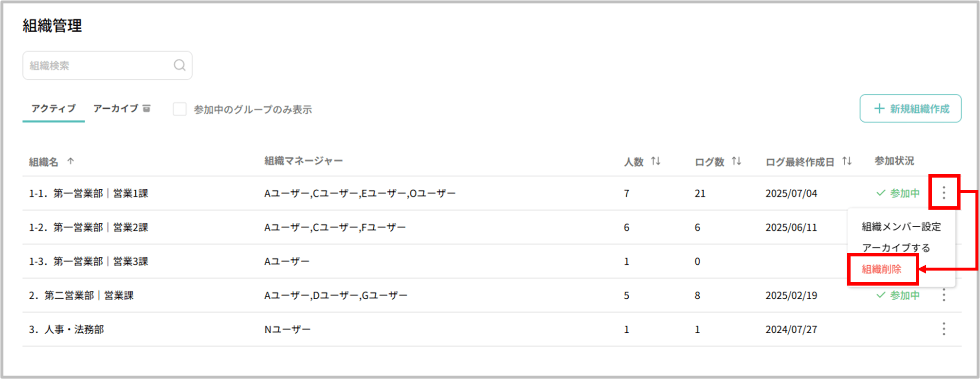Click row 1-3. 第一営業部｜営業3課
This screenshot has height=379, width=980.
tap(89, 261)
